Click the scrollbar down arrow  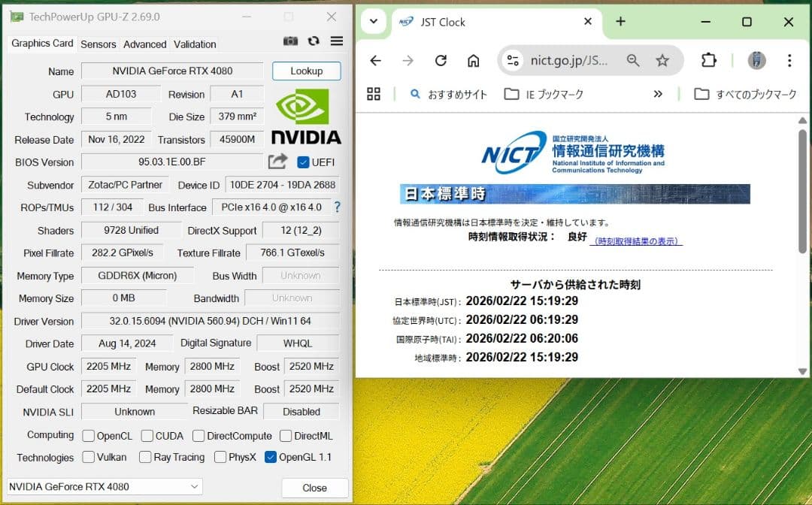tap(802, 371)
